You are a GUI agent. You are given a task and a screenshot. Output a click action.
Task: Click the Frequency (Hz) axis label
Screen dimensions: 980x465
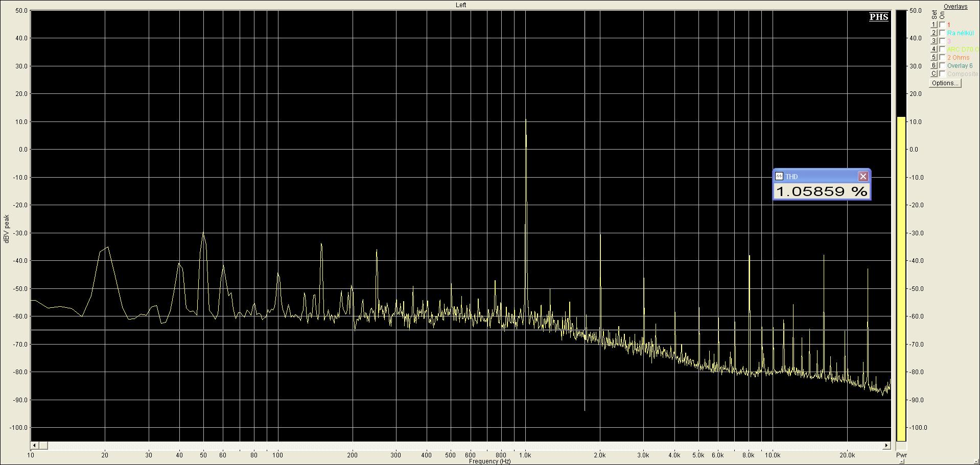(489, 461)
